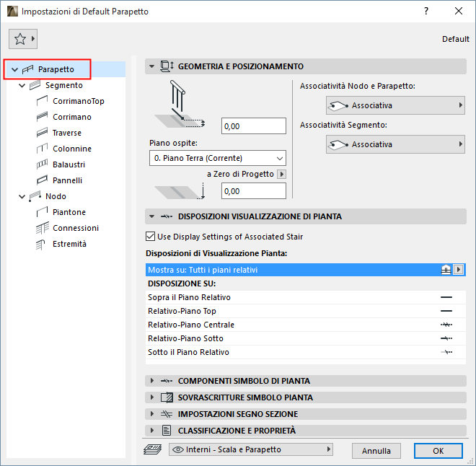Open the Favorites star button

[23, 39]
